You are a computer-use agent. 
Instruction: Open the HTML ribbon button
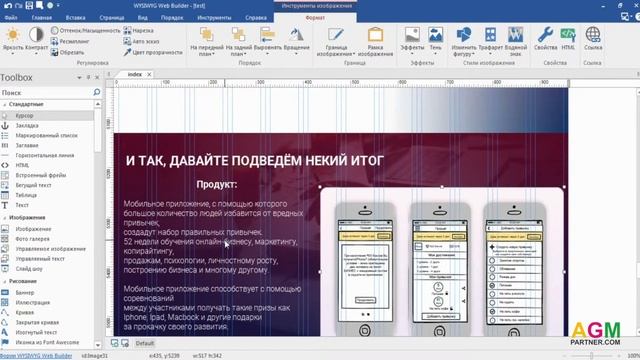coord(568,39)
